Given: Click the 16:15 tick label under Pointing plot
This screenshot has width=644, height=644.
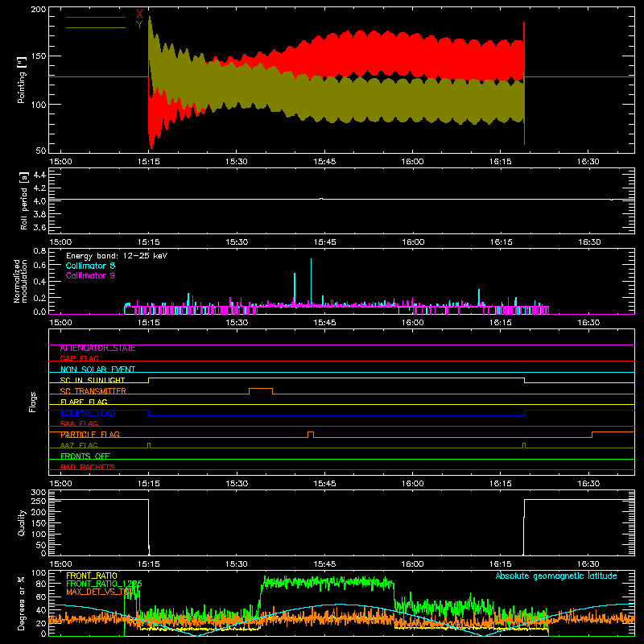Looking at the screenshot, I should tap(501, 162).
